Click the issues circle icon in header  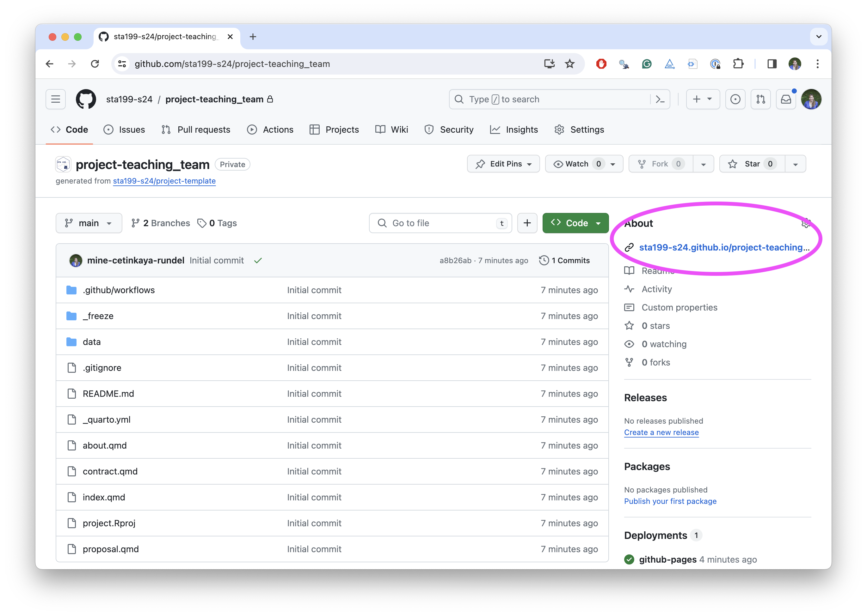coord(735,100)
